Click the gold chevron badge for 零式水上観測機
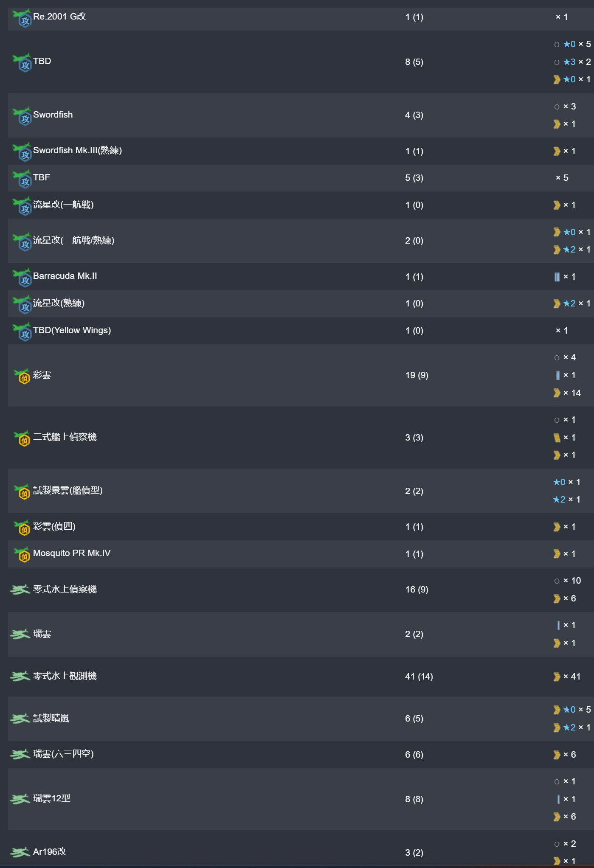 tap(557, 677)
